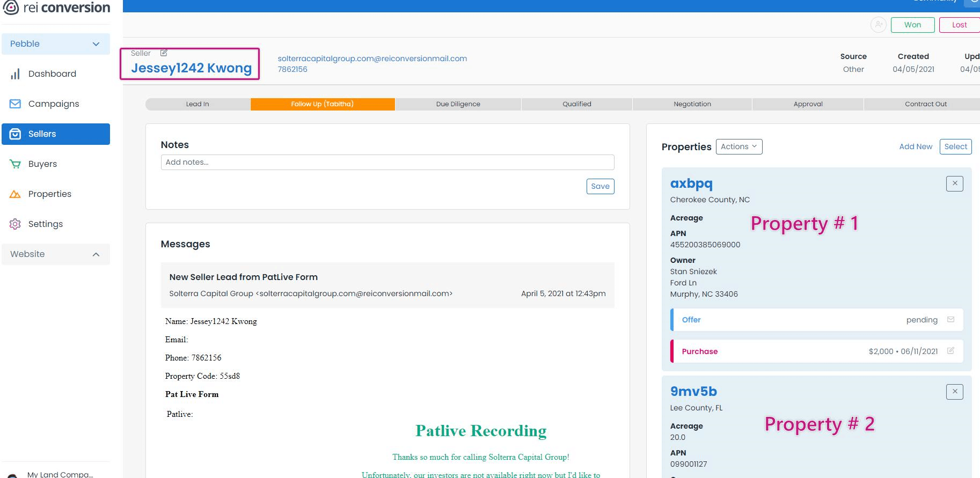Set pipeline stage to Qualified
The width and height of the screenshot is (980, 478).
[x=577, y=104]
